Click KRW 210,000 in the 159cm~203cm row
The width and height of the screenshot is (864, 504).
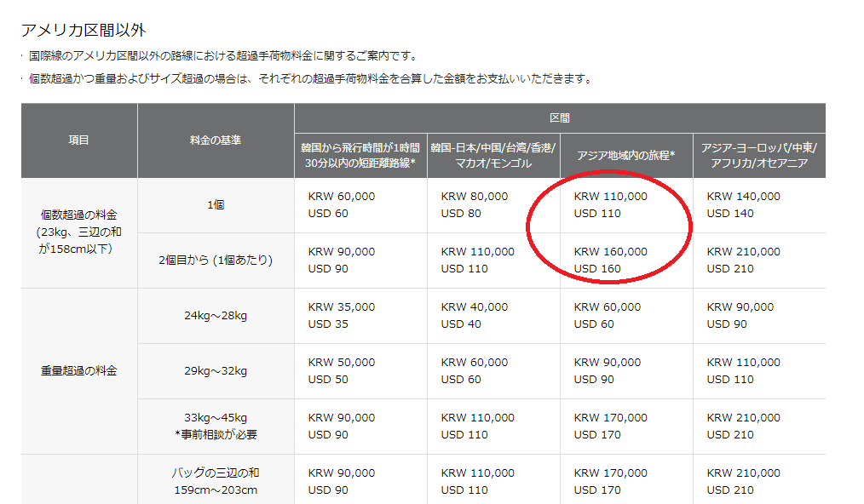(x=743, y=473)
